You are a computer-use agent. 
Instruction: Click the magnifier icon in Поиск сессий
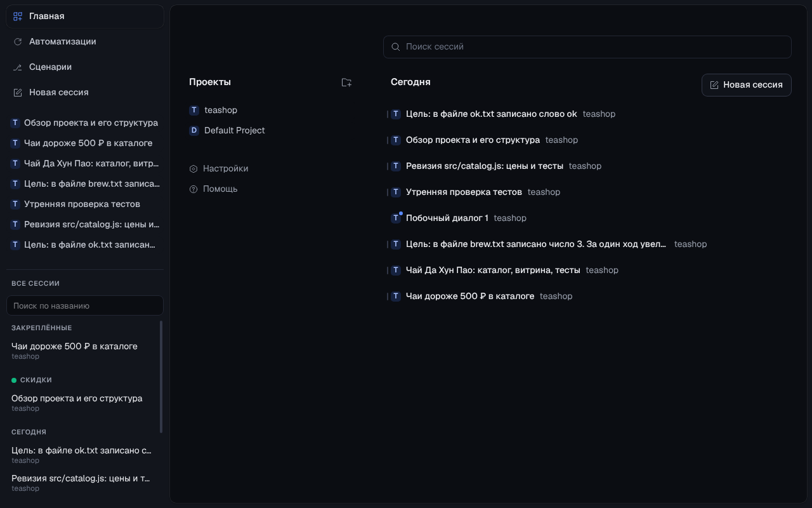(x=396, y=47)
